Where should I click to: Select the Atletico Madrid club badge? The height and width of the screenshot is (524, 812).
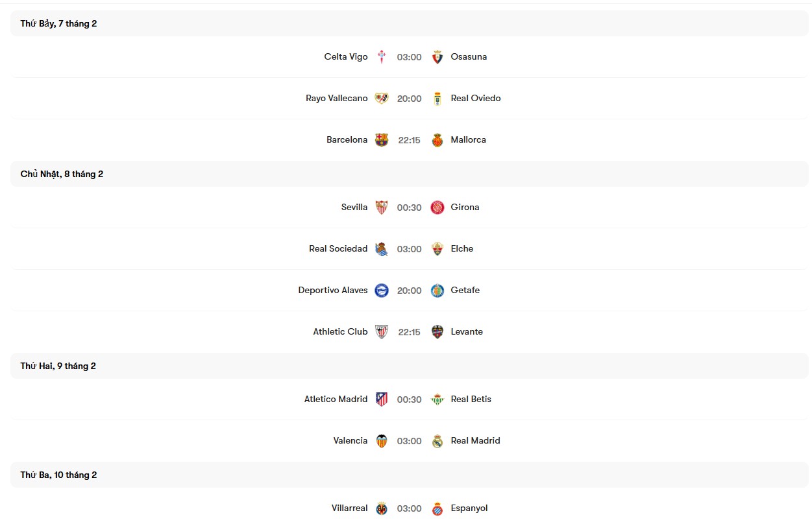click(382, 399)
